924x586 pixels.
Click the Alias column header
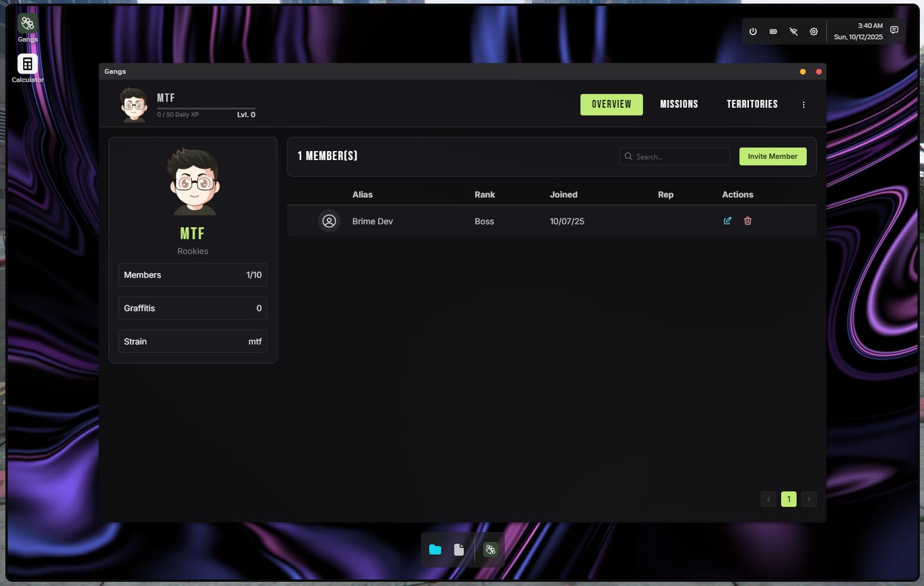363,195
